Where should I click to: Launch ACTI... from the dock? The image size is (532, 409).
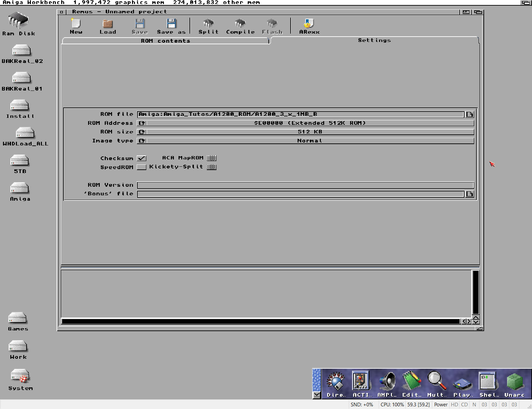point(361,384)
